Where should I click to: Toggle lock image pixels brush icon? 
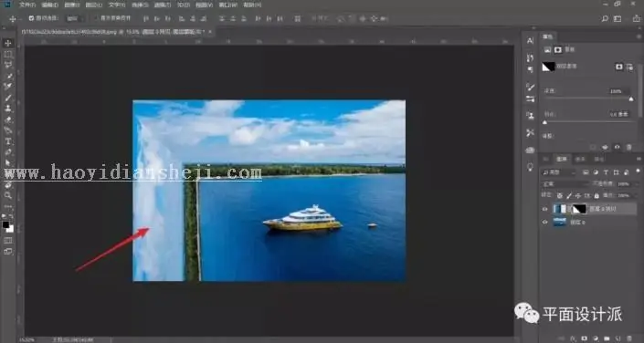[x=569, y=196]
